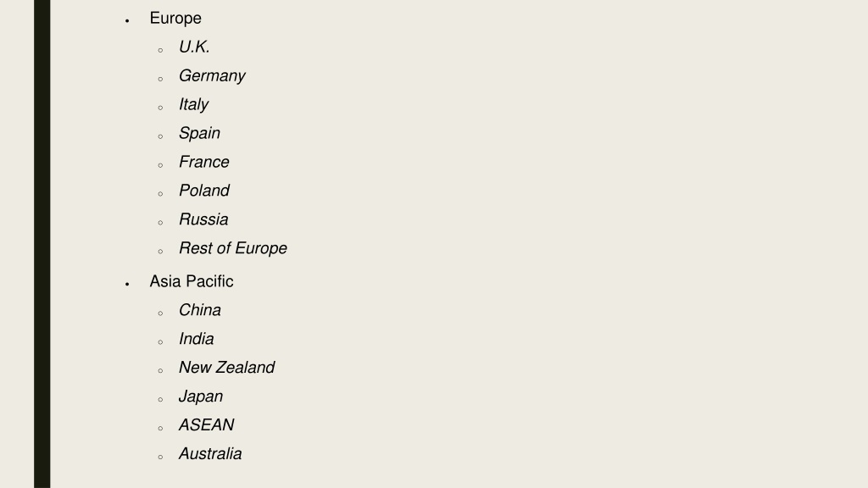
Task: Select the U.K. list item
Action: point(194,47)
